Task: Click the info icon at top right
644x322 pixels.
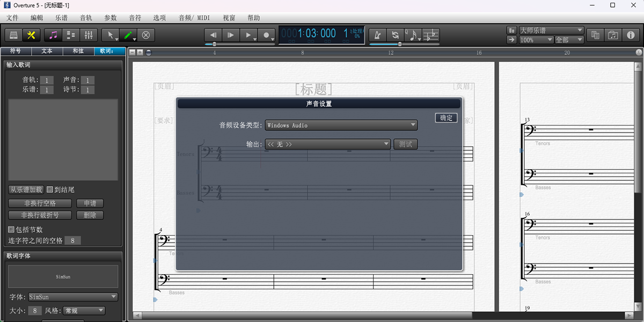Action: tap(631, 35)
